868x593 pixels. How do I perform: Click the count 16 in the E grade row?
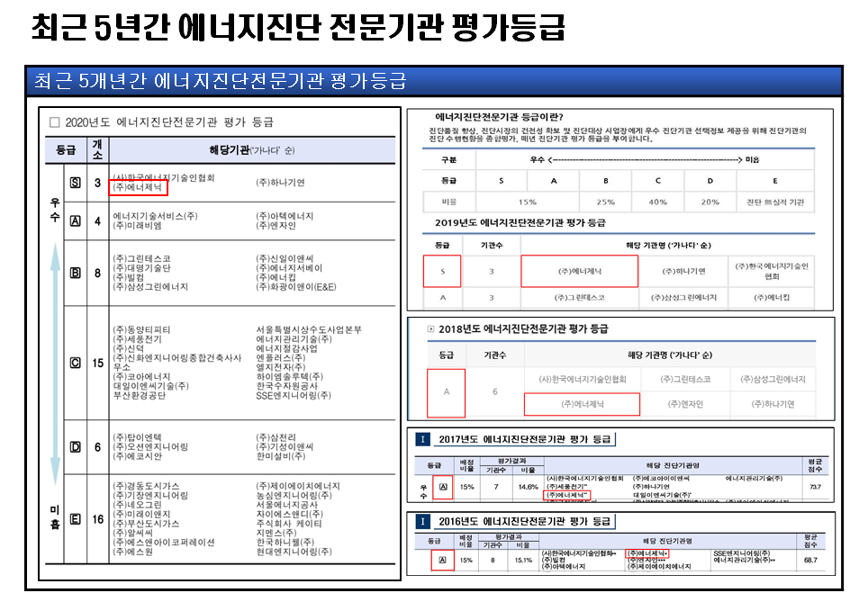(x=98, y=519)
